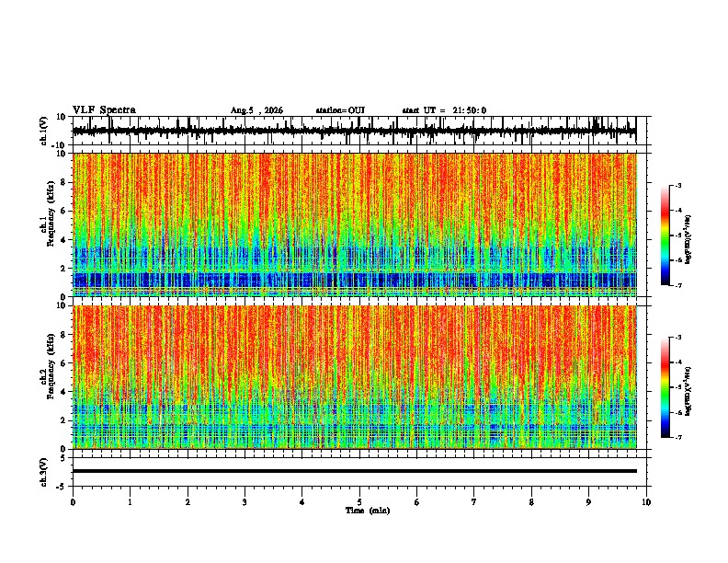The width and height of the screenshot is (728, 563).
Task: Click the time axis tick label '5'
Action: pos(359,502)
